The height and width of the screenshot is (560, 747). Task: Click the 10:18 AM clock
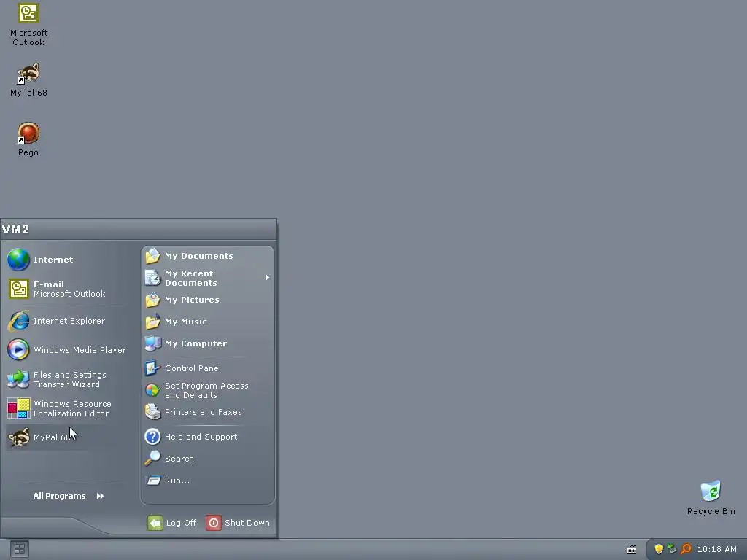coord(716,549)
